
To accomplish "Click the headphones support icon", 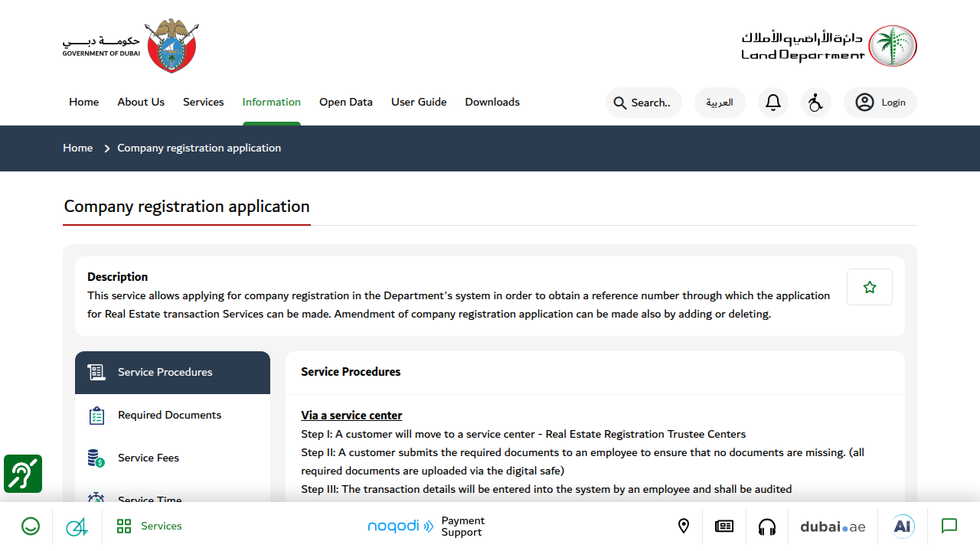I will coord(766,527).
